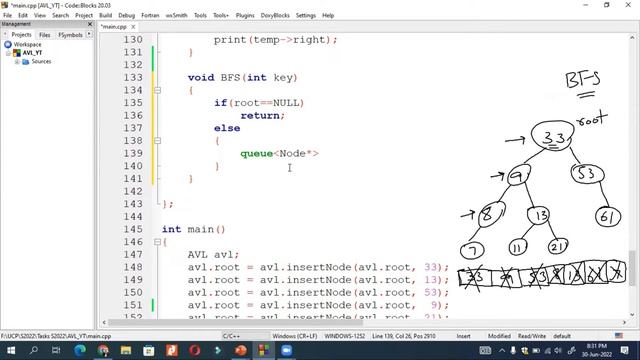Click the battery tray icon
This screenshot has height=360, width=640.
[536, 350]
